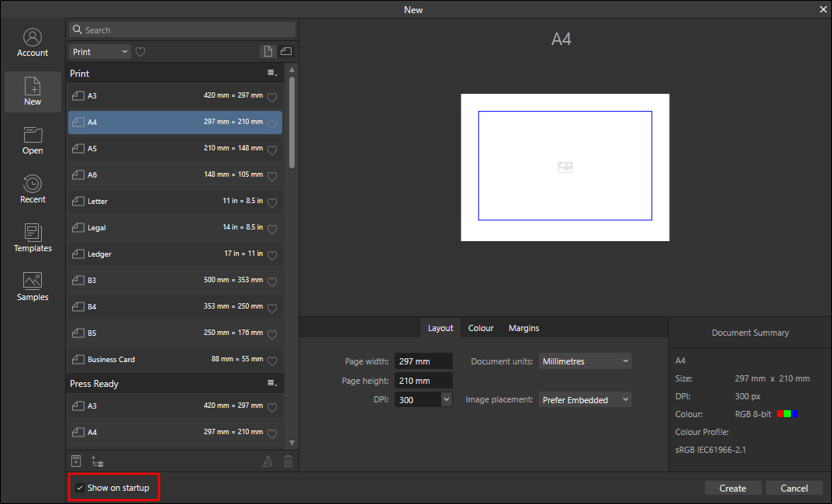Favorite the A4 Print preset heart
This screenshot has width=832, height=504.
coord(272,123)
